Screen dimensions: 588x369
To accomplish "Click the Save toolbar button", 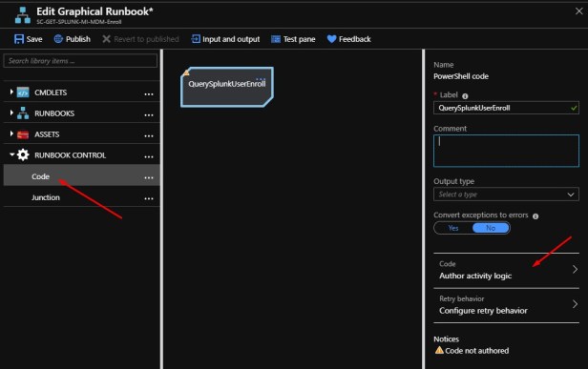I will click(28, 39).
